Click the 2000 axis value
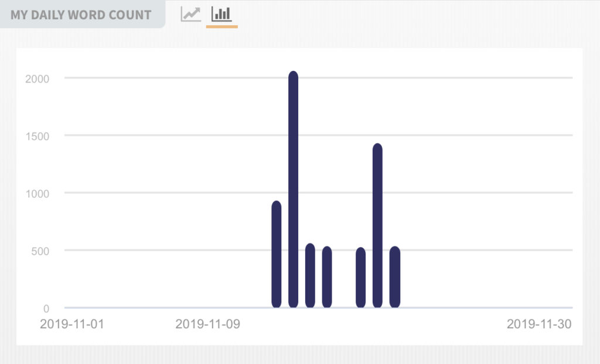The width and height of the screenshot is (600, 364). (x=37, y=79)
